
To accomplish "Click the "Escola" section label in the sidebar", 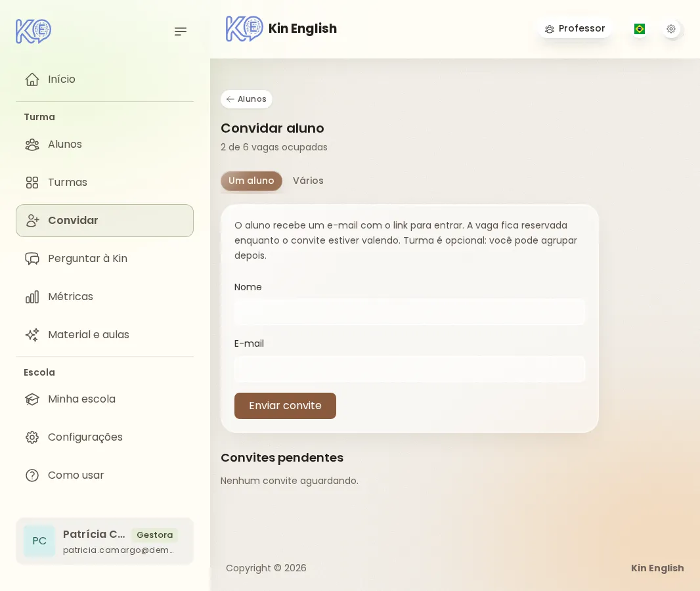I will (x=39, y=372).
